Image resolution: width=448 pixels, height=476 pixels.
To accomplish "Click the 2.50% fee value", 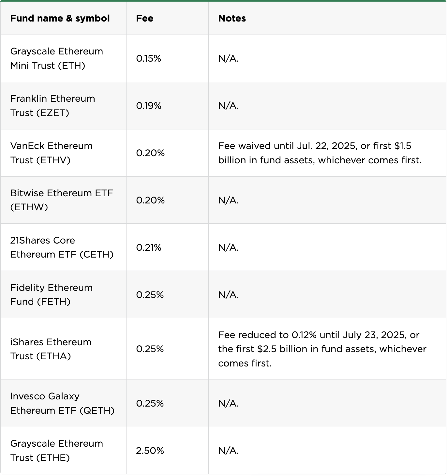I will (x=150, y=451).
